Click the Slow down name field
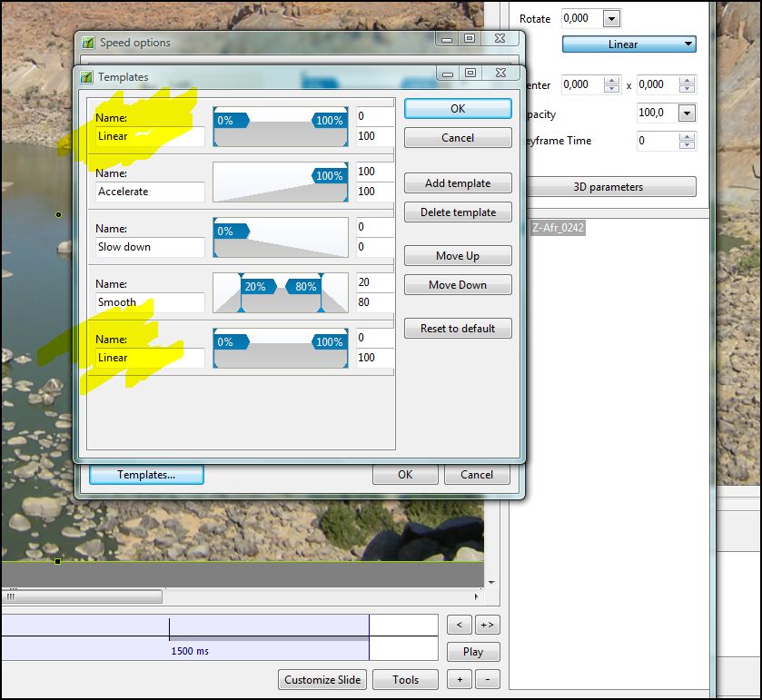Viewport: 762px width, 700px height. click(150, 247)
